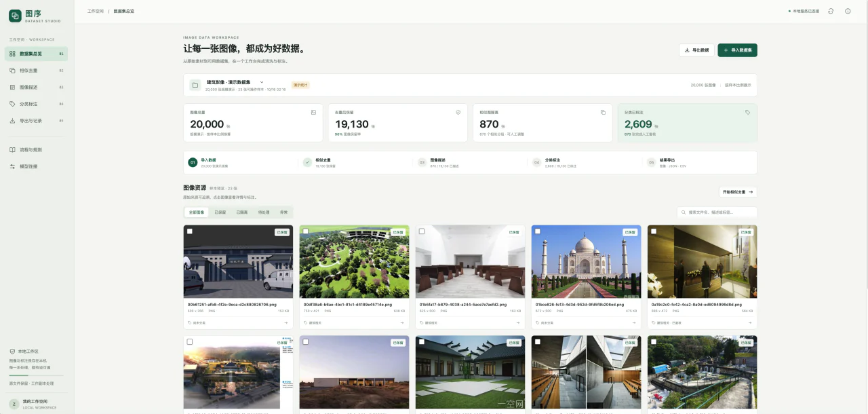Click the arrow on card 01b5fa17-b879 png
868x414 pixels.
(x=519, y=323)
